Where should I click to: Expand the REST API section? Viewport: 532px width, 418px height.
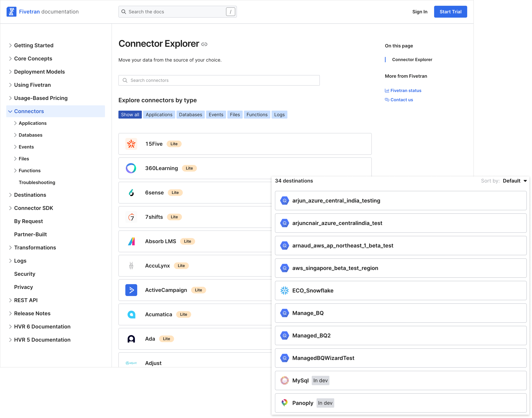click(10, 300)
